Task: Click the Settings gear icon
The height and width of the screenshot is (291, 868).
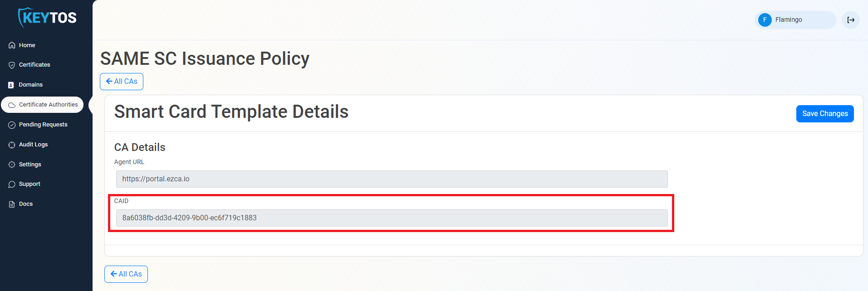Action: (12, 165)
